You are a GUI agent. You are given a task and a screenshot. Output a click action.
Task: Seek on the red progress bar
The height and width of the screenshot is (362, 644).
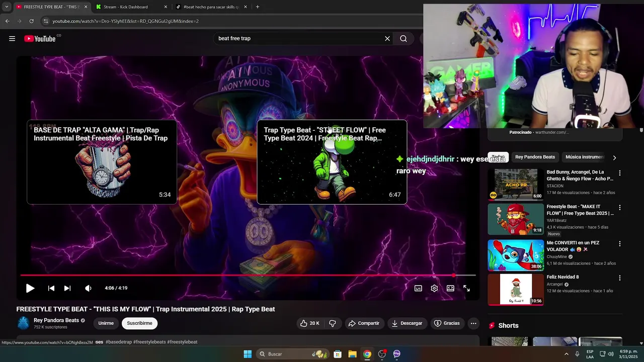(248, 276)
